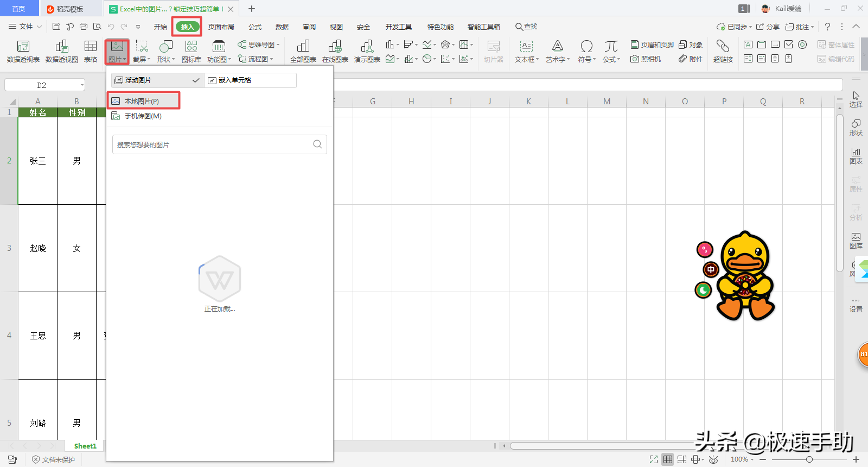Click the image search field 搜索您想要的图片
The width and height of the screenshot is (868, 467).
pos(219,144)
